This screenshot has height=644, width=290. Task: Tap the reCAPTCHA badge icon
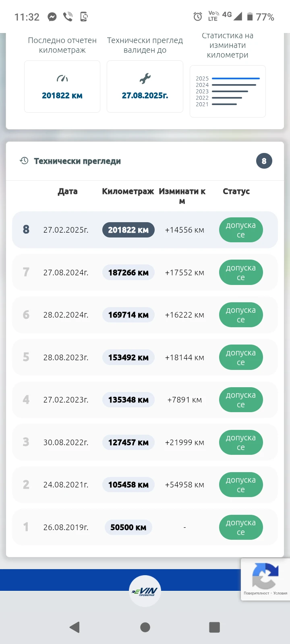pos(265,576)
